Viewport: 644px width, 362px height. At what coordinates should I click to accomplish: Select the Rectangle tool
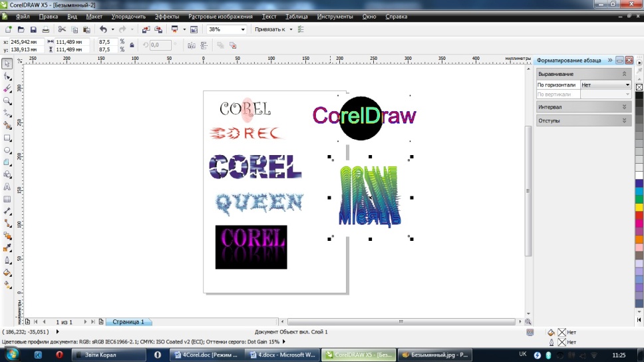coord(7,138)
